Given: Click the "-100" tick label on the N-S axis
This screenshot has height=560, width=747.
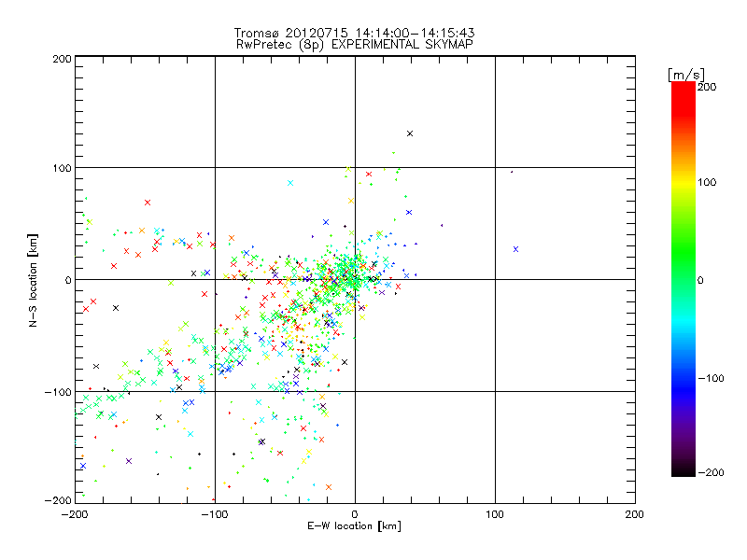Looking at the screenshot, I should [58, 392].
